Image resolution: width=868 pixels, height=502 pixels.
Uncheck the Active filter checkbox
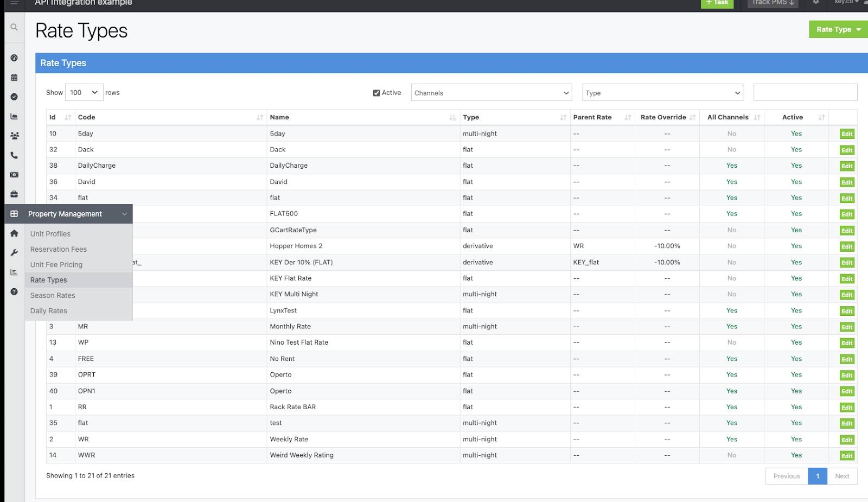(x=376, y=93)
